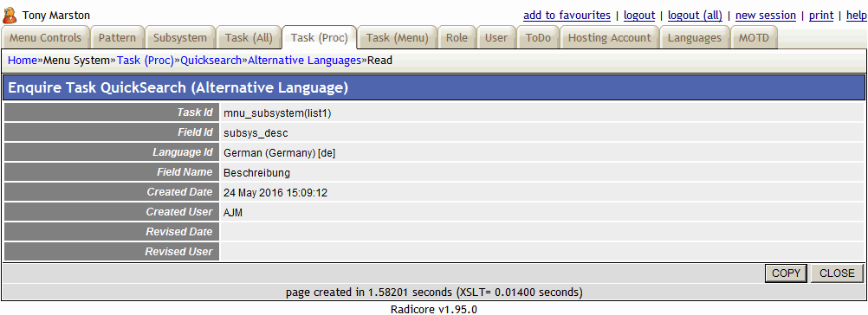Click the Read breadcrumb text
The height and width of the screenshot is (315, 868).
tap(379, 61)
